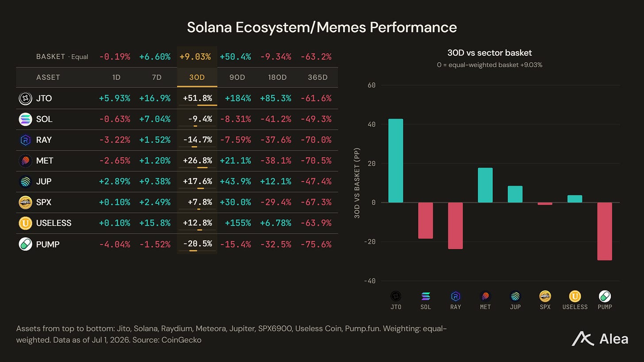Click the ASSET column header label
This screenshot has height=362, width=644.
point(48,77)
